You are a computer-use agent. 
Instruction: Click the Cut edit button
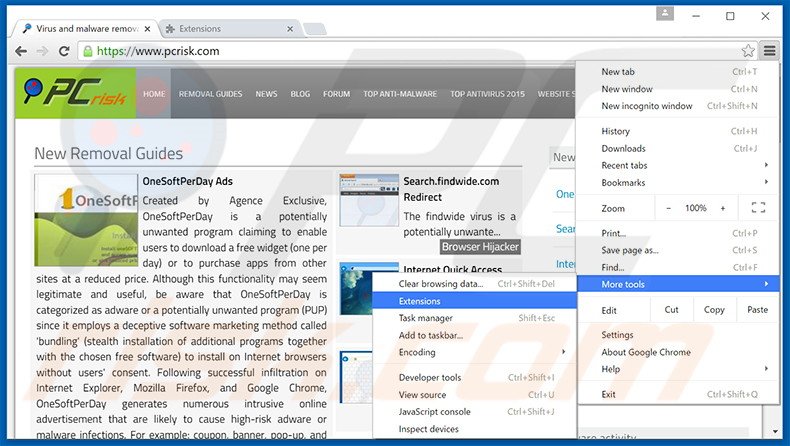(672, 310)
